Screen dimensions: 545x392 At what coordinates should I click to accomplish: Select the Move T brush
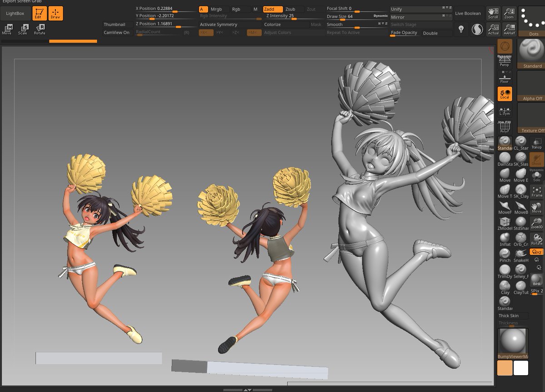coord(505,191)
